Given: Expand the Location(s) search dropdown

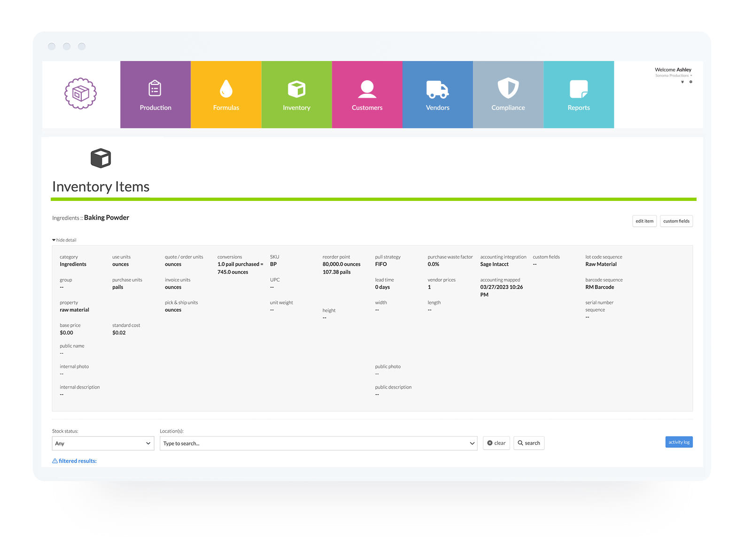Looking at the screenshot, I should 318,443.
